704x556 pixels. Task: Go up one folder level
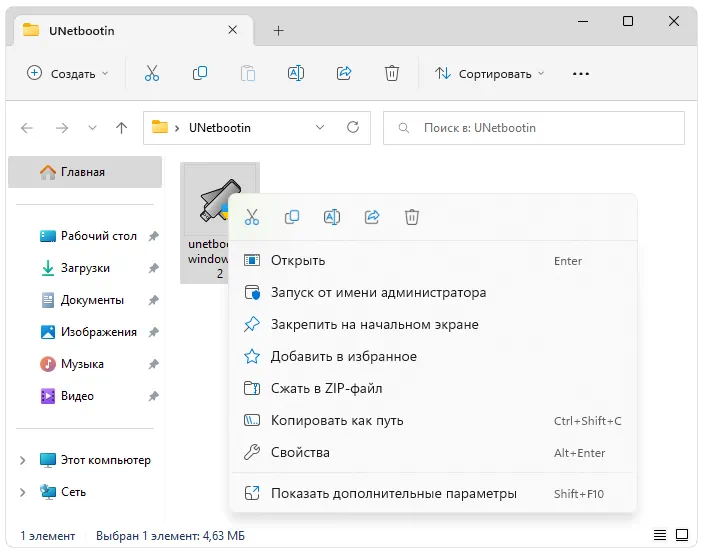click(121, 128)
